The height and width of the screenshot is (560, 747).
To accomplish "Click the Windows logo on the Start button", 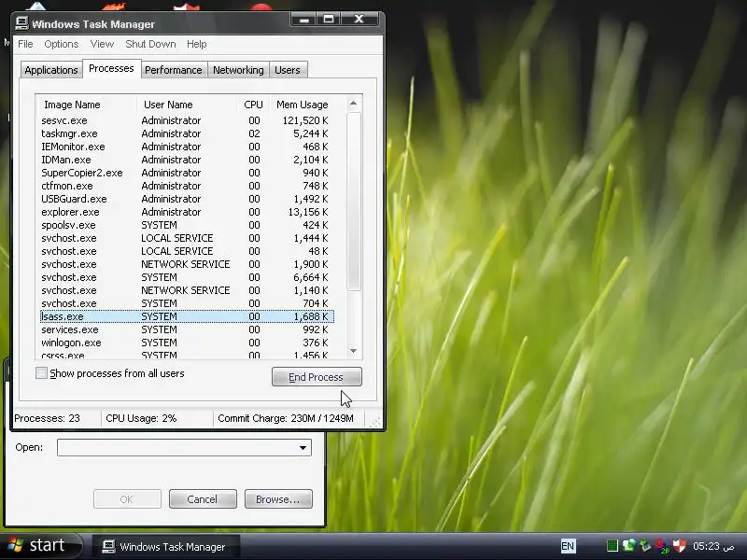I will click(15, 545).
